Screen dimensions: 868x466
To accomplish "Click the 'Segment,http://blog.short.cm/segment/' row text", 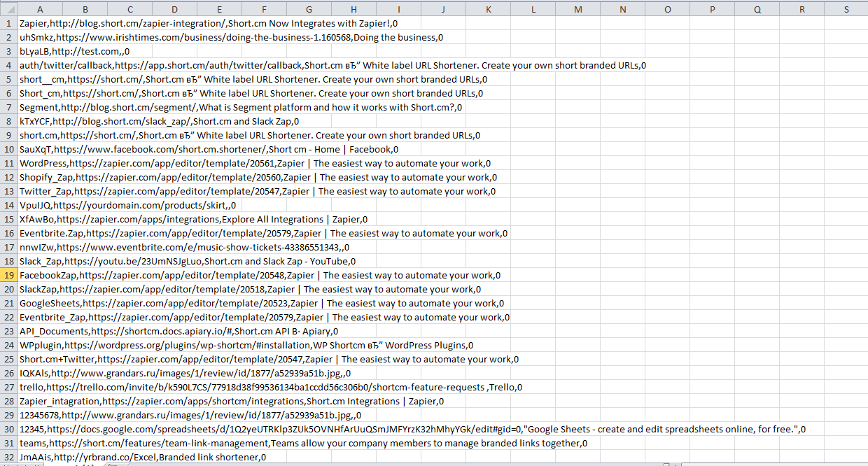I will (240, 107).
